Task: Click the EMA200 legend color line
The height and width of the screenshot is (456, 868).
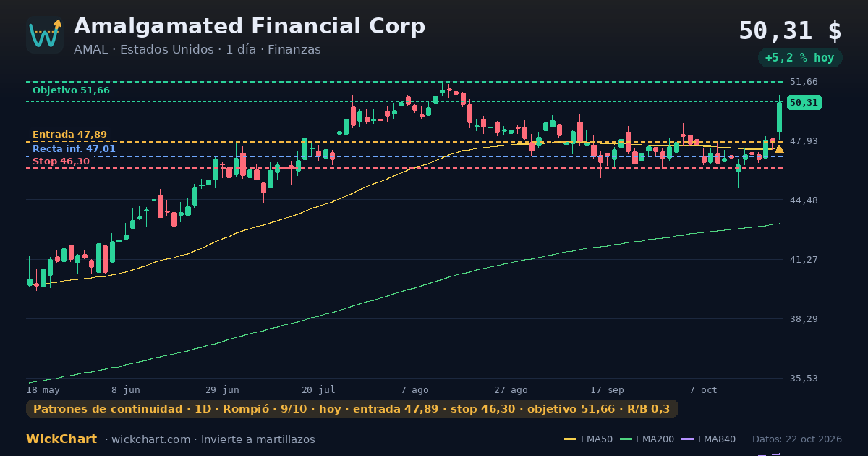Action: 625,439
